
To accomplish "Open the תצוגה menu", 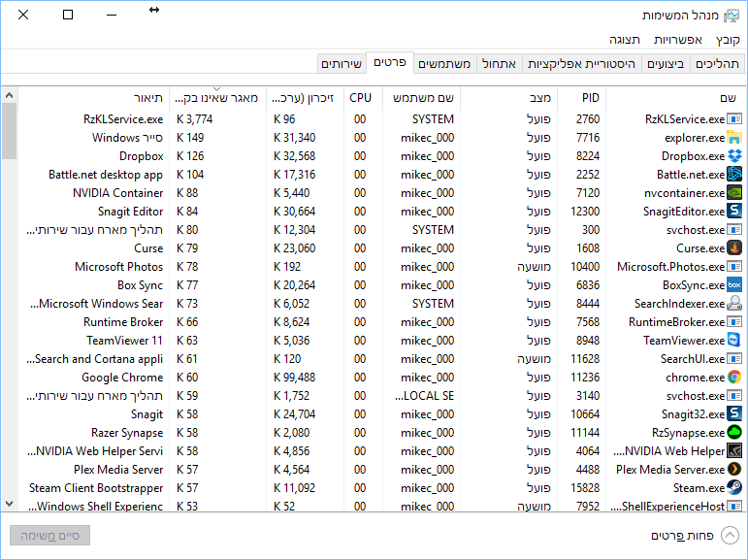I will (625, 40).
